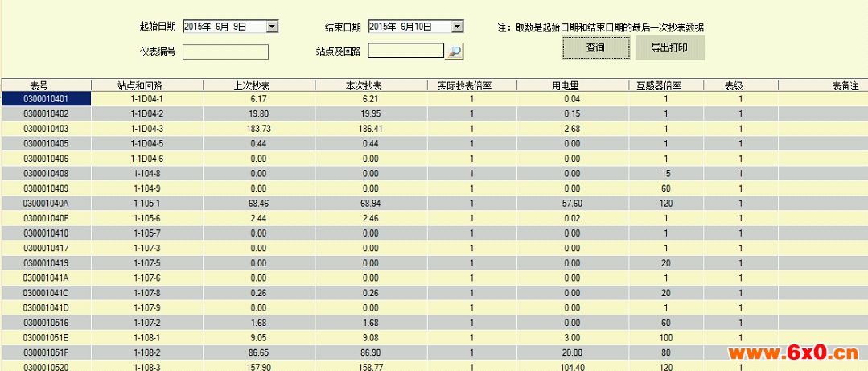Sort by the 表级 column header

(741, 85)
